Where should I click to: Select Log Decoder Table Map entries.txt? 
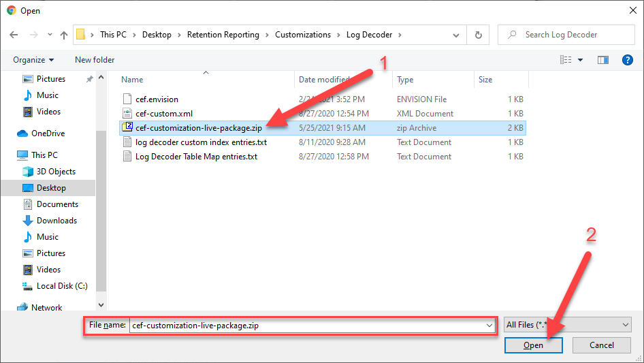(x=196, y=157)
